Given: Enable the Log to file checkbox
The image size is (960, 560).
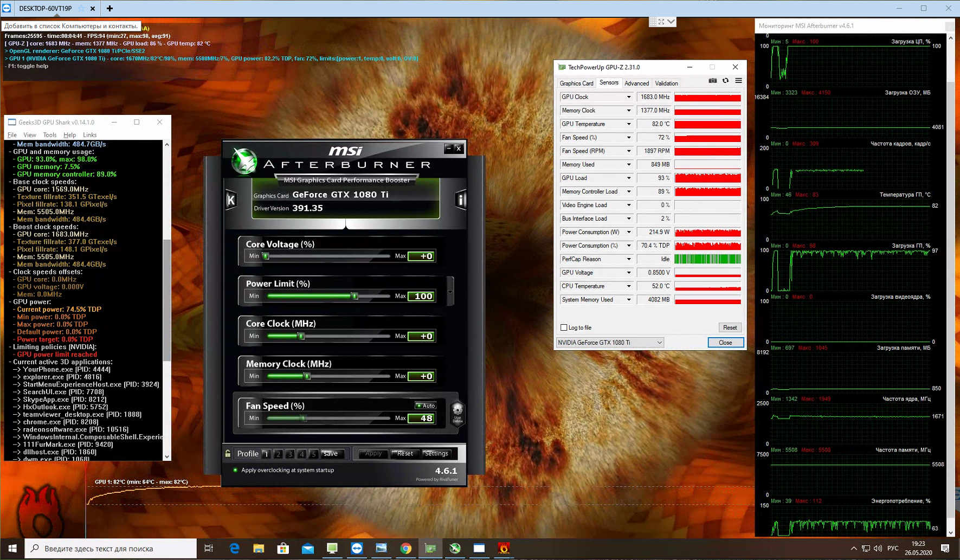Looking at the screenshot, I should point(564,327).
